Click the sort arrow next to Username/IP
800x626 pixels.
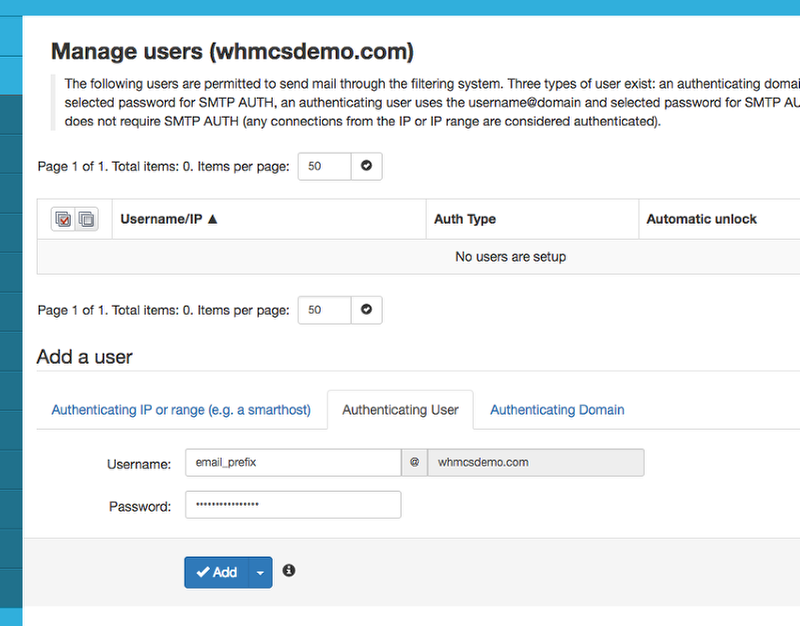click(212, 219)
